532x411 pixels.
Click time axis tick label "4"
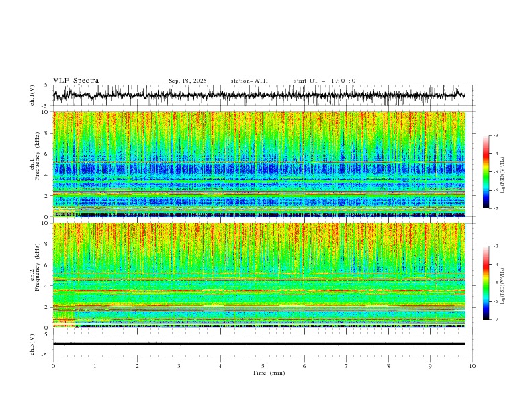click(x=220, y=366)
